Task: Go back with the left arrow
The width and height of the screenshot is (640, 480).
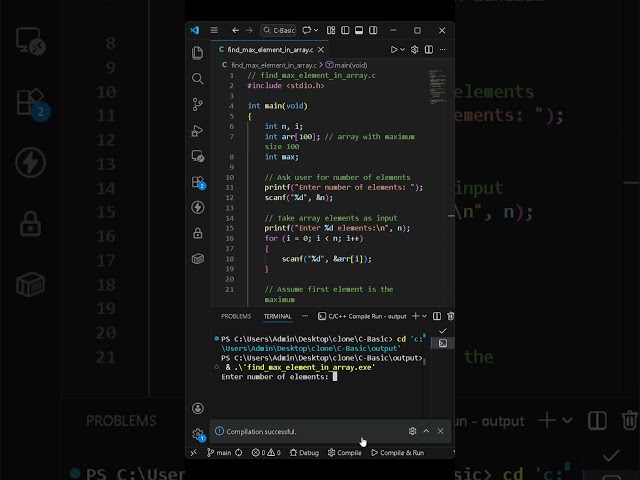Action: pos(235,30)
